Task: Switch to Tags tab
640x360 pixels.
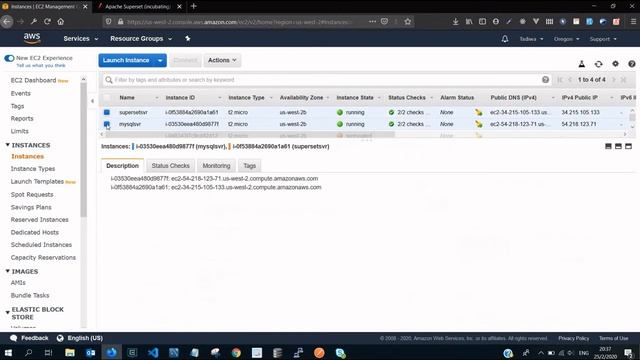Action: tap(249, 166)
